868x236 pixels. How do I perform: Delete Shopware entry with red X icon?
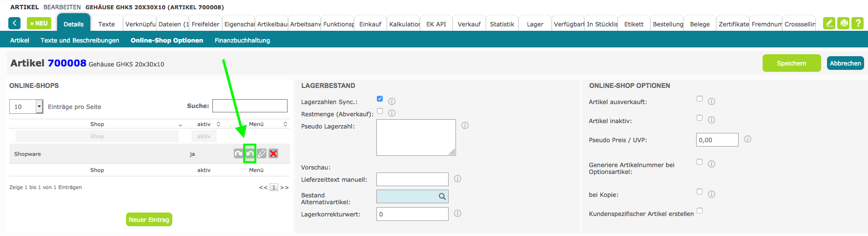[x=273, y=153]
